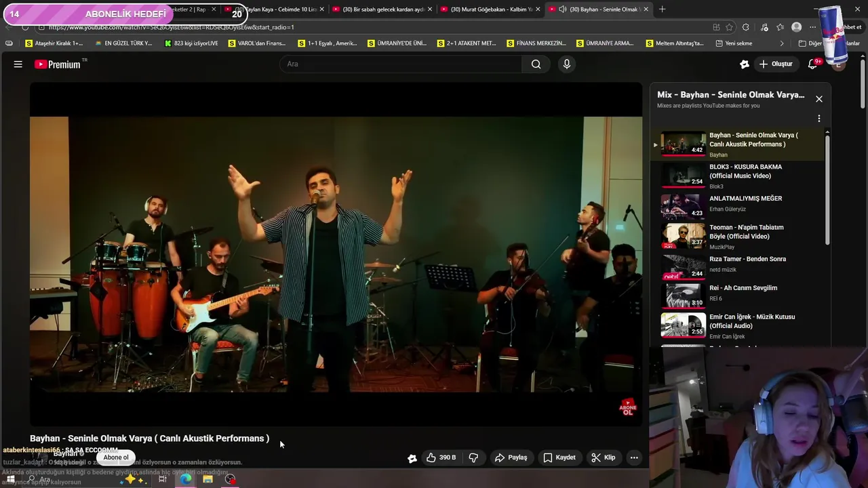Open EN GÜZEL TÜRK bookmark
The height and width of the screenshot is (488, 868).
(123, 43)
